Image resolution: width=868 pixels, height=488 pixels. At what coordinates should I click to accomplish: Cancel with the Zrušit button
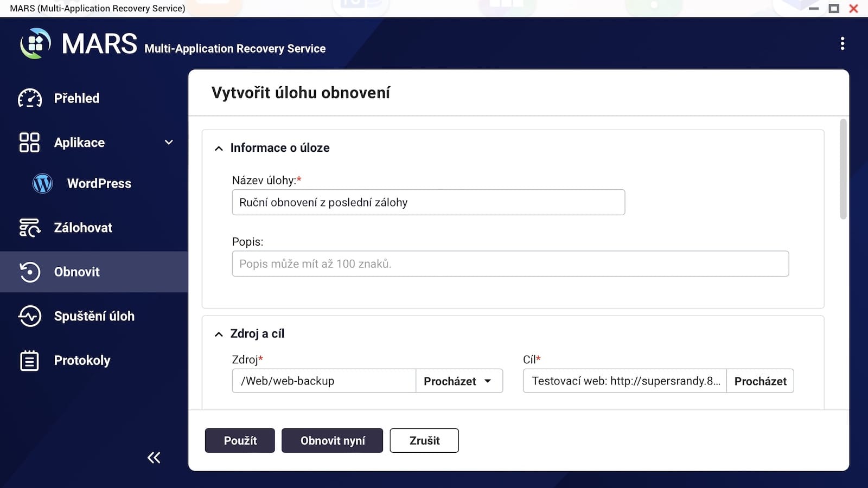point(424,440)
